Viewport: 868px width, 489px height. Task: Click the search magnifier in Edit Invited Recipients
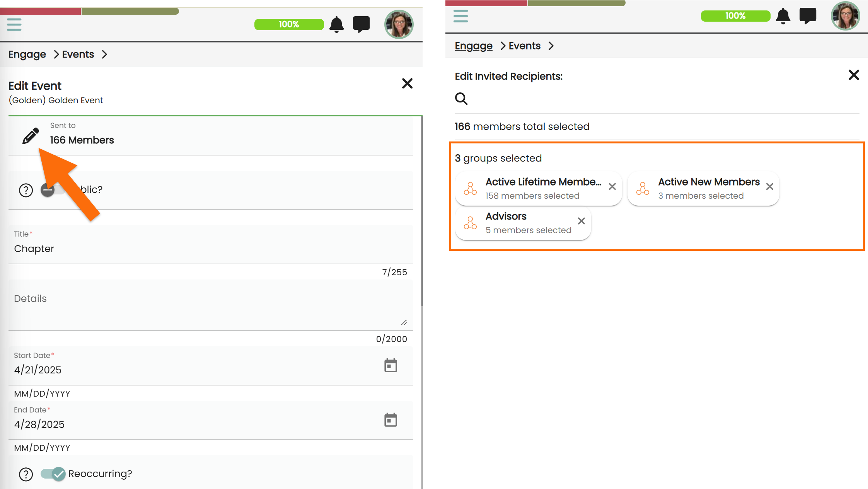coord(461,99)
